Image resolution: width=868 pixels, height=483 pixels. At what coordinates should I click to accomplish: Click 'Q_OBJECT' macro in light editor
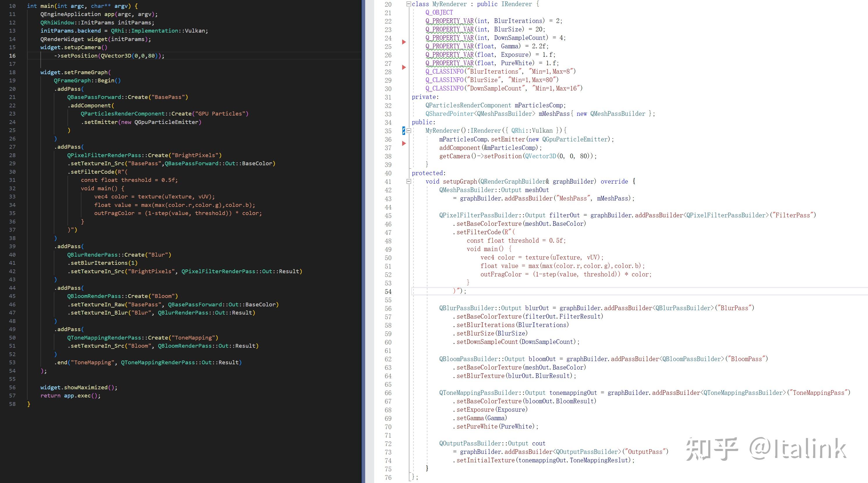click(439, 13)
